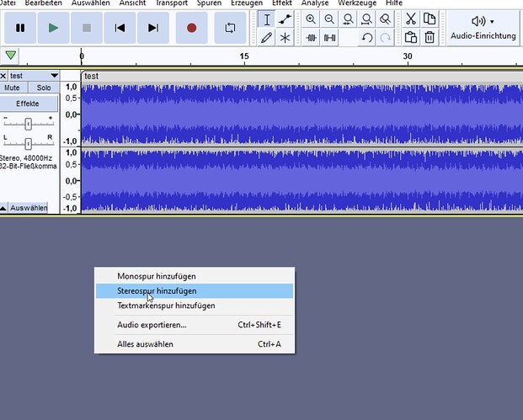Open the Hilfe menu
523x420 pixels.
394,3
